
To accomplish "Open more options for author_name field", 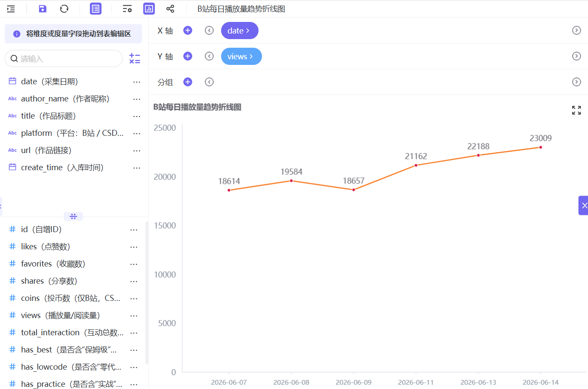I will pyautogui.click(x=137, y=99).
